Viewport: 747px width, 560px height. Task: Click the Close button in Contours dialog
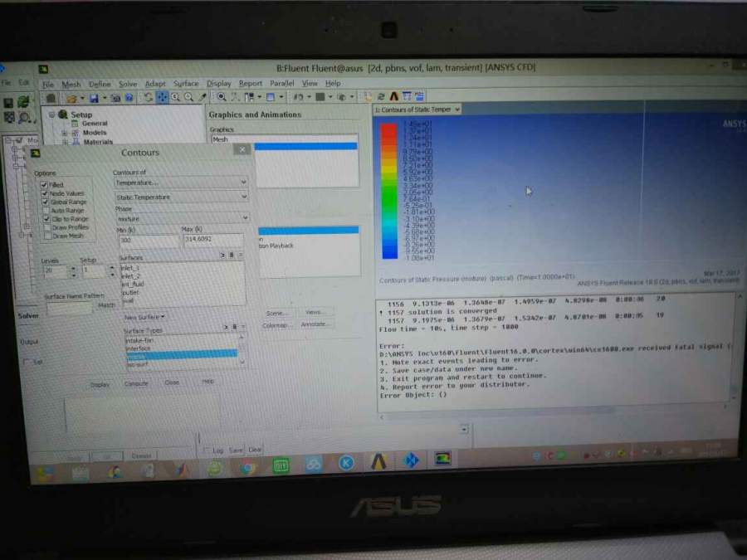172,382
